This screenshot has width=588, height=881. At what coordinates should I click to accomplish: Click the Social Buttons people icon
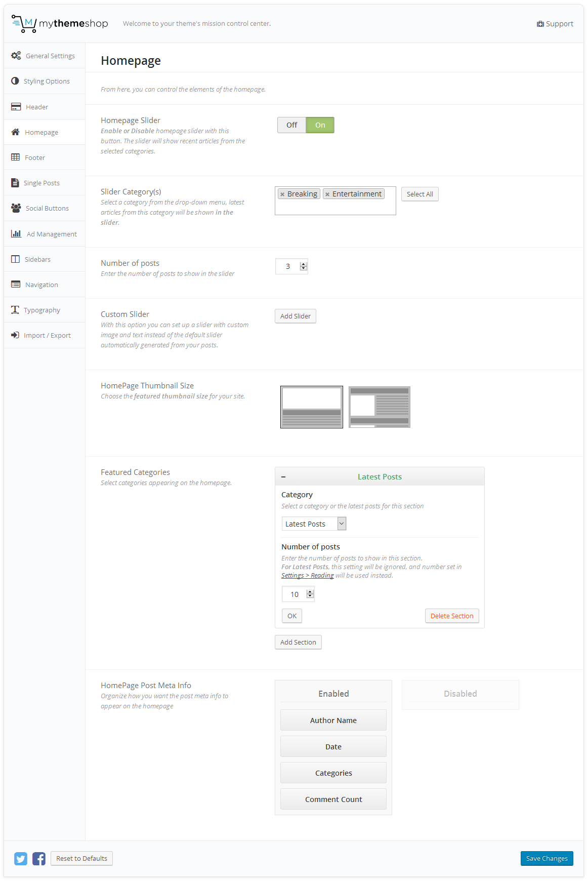pyautogui.click(x=16, y=208)
